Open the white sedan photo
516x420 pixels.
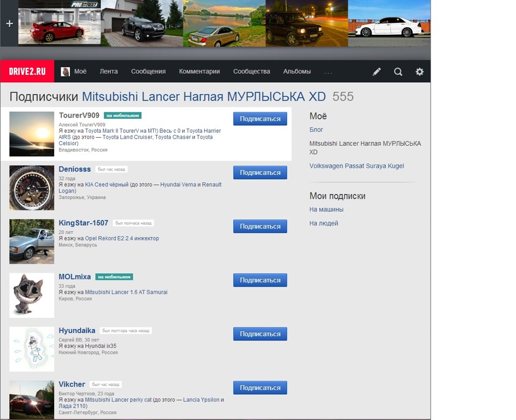(x=389, y=23)
